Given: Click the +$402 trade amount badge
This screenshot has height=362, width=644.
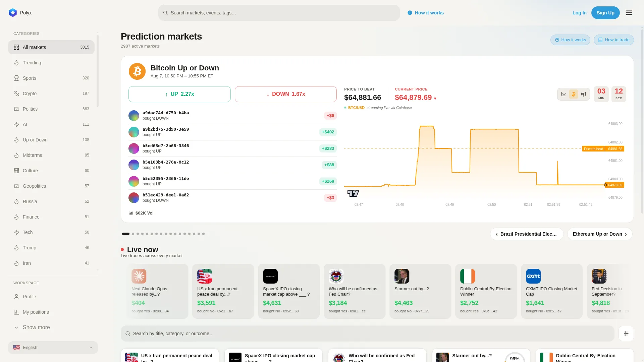Looking at the screenshot, I should (x=328, y=132).
